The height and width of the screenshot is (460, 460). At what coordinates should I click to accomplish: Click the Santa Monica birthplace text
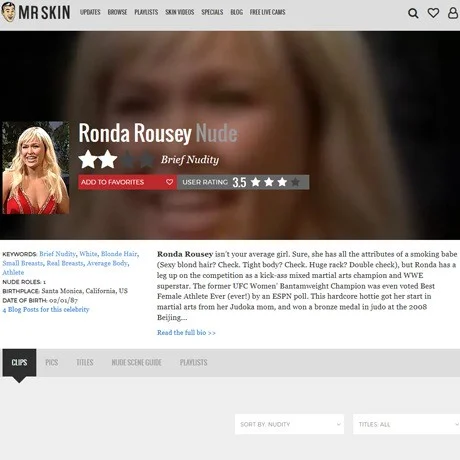(x=84, y=291)
